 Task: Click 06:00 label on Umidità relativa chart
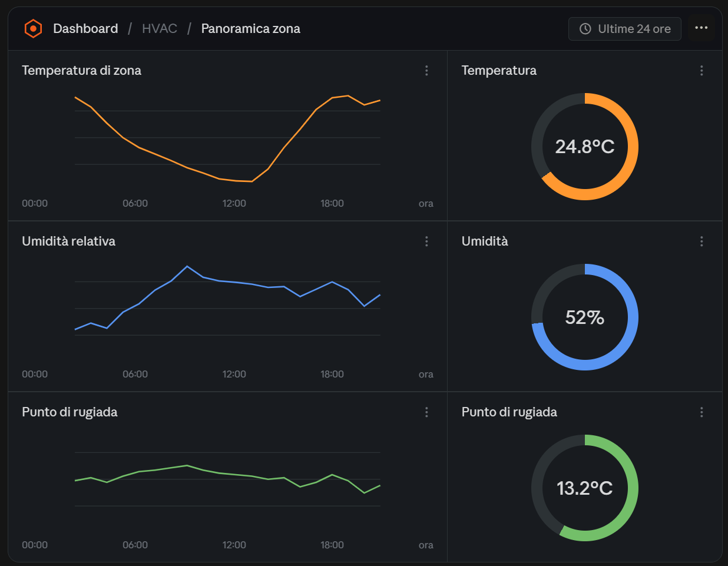135,374
